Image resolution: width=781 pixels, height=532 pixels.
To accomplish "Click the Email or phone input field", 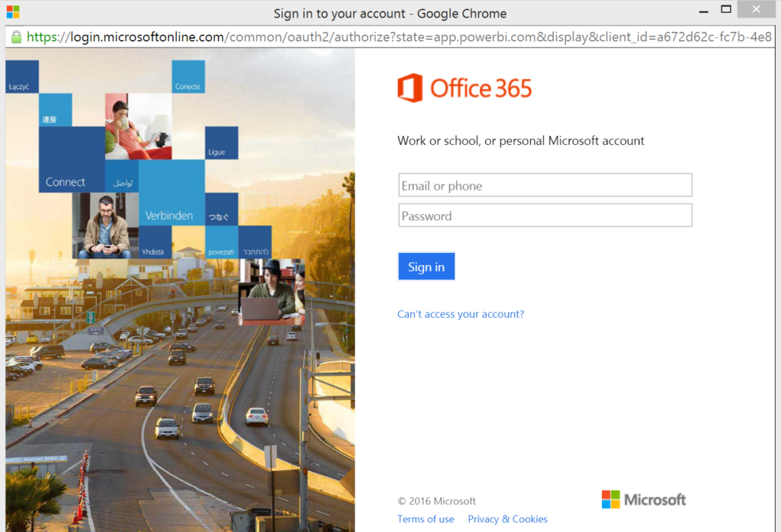I will [545, 184].
